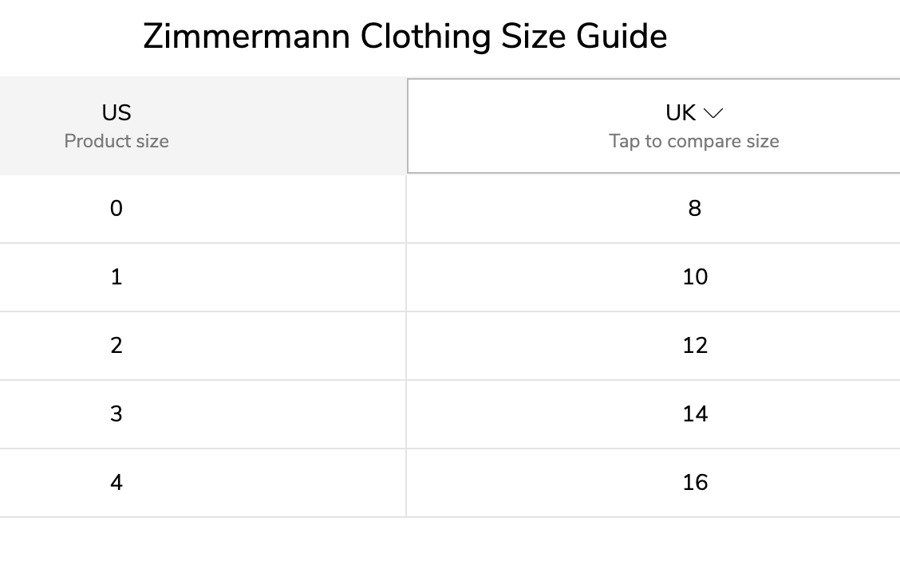Click the Zimmermann Clothing Size Guide title
The width and height of the screenshot is (900, 572).
point(405,36)
